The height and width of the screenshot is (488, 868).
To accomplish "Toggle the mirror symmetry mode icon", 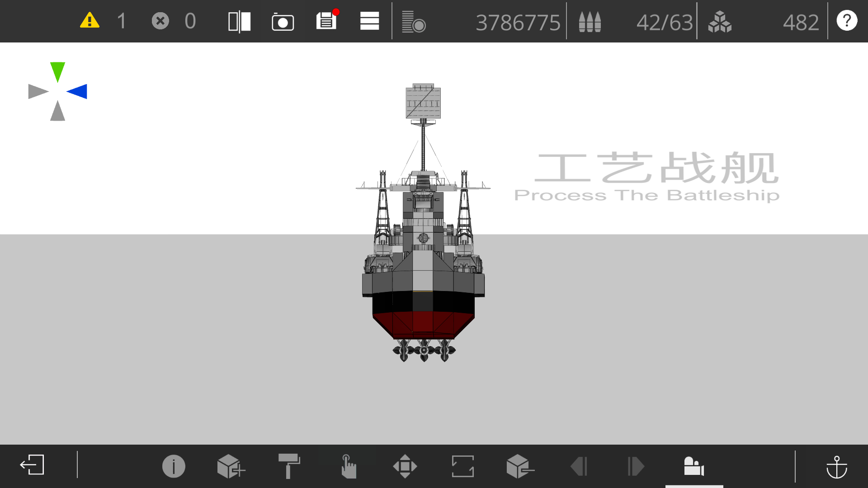I will [x=239, y=22].
